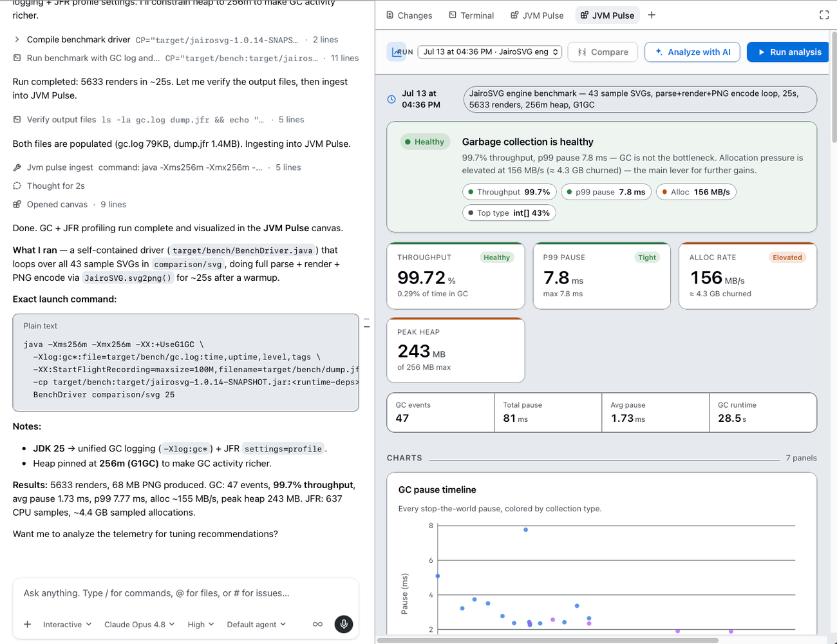Click the Compare button
The height and width of the screenshot is (644, 837).
[x=603, y=52]
